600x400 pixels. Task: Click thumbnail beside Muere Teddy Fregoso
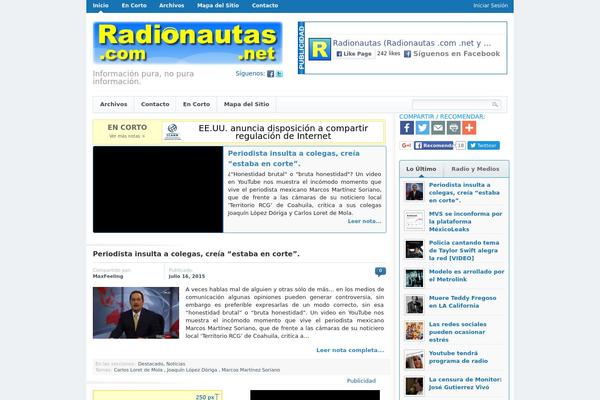(x=414, y=305)
